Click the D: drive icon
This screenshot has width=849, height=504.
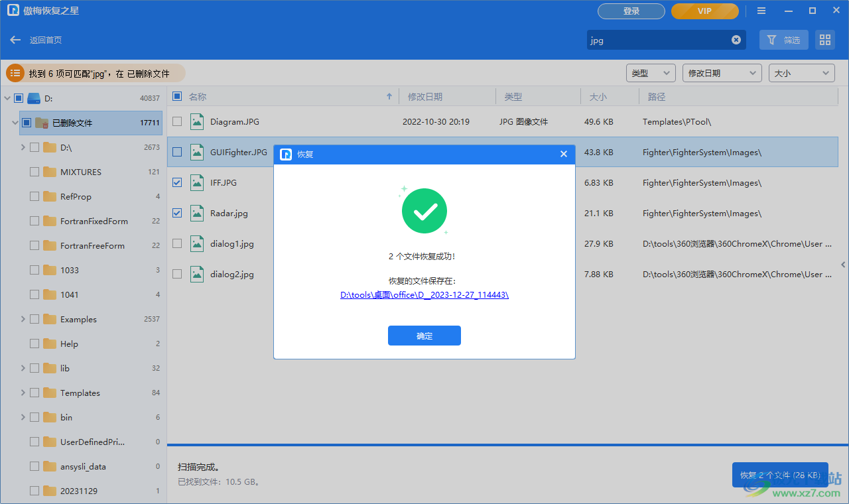coord(34,98)
